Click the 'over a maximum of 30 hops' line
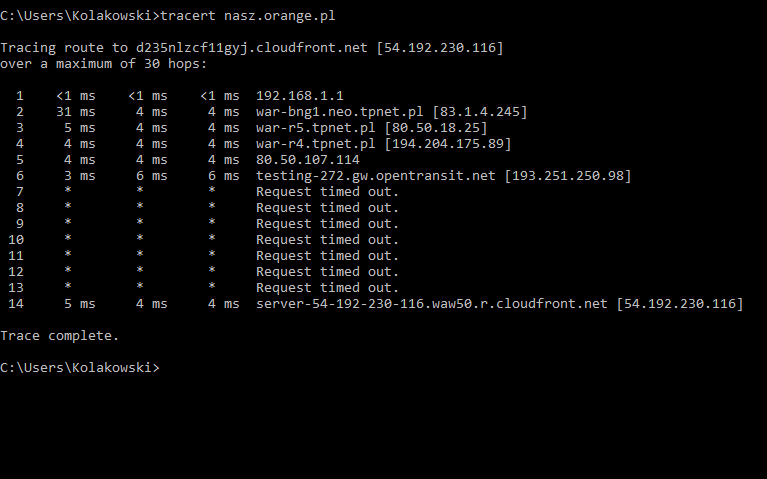767x479 pixels. coord(103,64)
